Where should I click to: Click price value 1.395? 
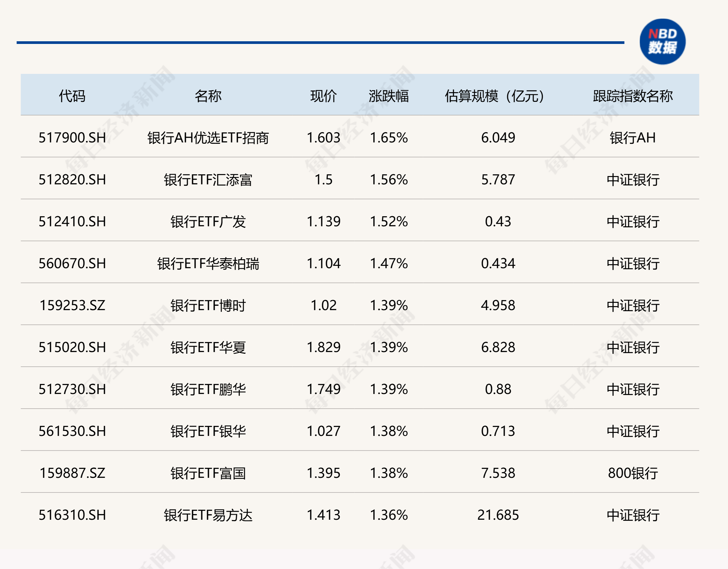pyautogui.click(x=323, y=473)
